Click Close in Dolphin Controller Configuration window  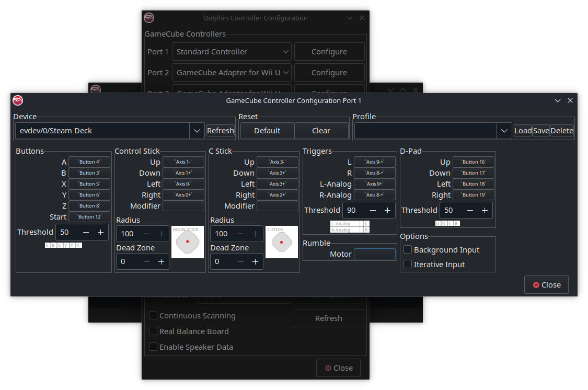tap(339, 368)
